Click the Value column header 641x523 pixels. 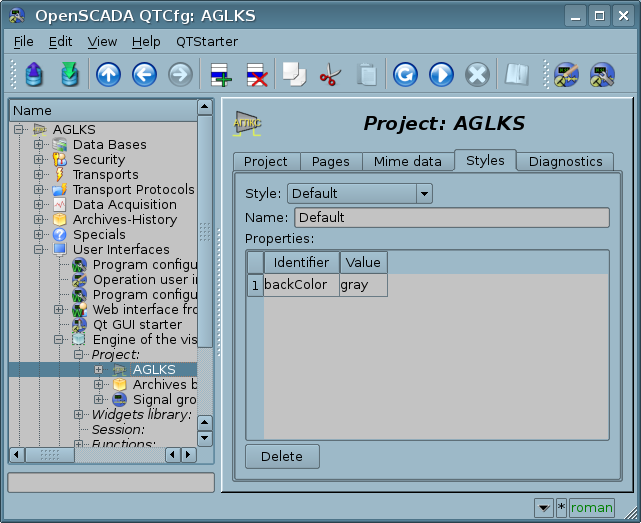pos(363,262)
